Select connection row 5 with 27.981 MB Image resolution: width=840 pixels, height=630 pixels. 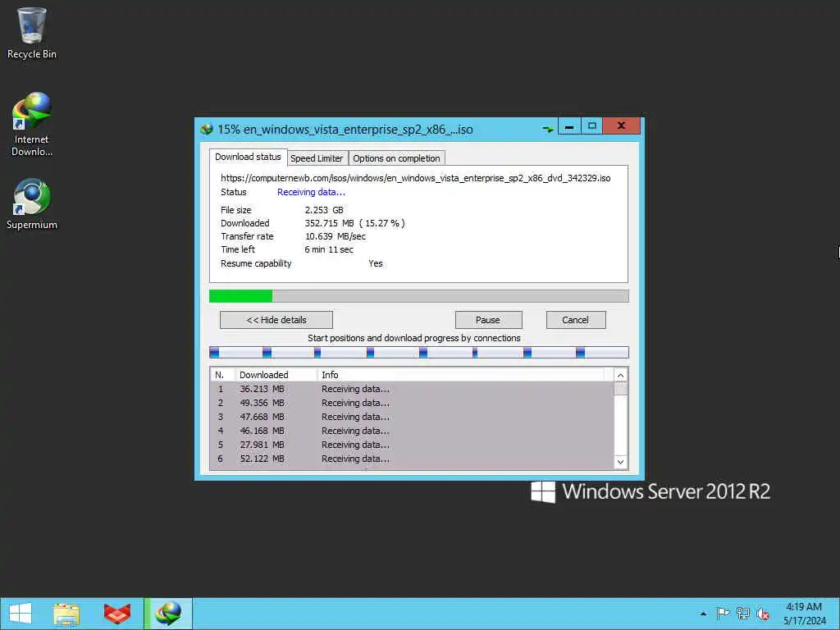[x=412, y=445]
